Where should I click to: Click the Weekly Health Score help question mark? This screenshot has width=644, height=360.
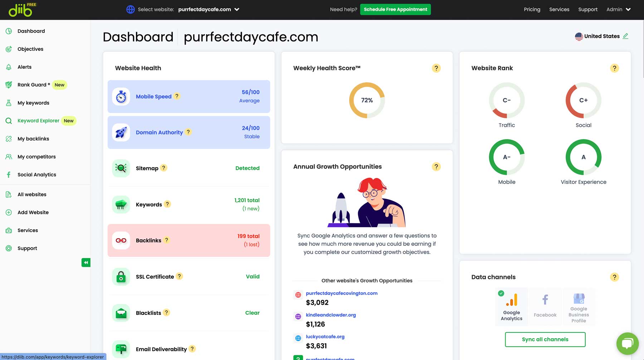coord(436,68)
